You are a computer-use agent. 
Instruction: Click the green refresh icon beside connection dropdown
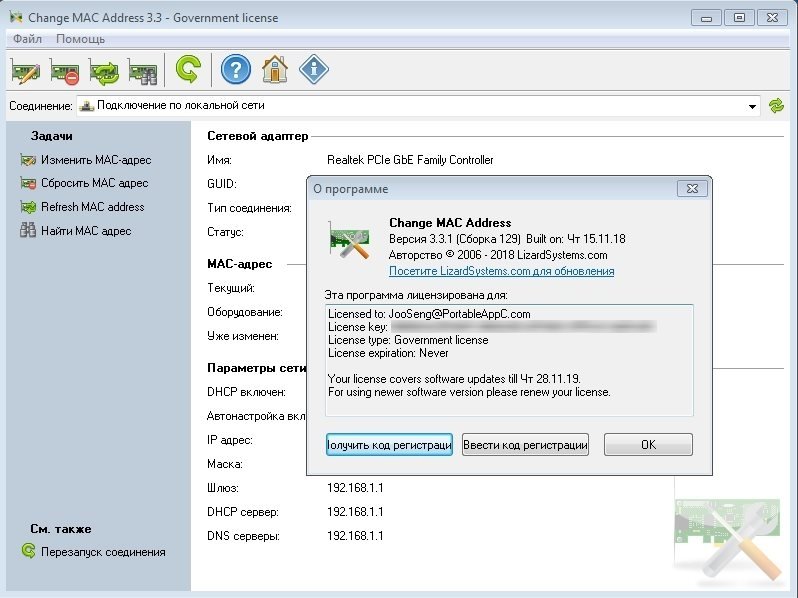point(776,106)
